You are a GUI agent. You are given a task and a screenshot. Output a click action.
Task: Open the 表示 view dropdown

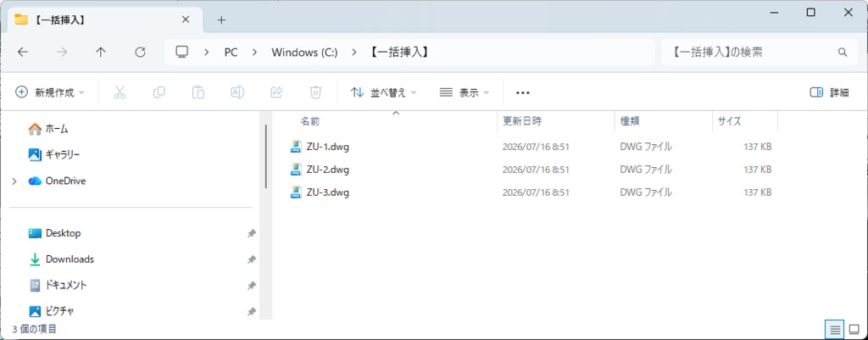464,92
